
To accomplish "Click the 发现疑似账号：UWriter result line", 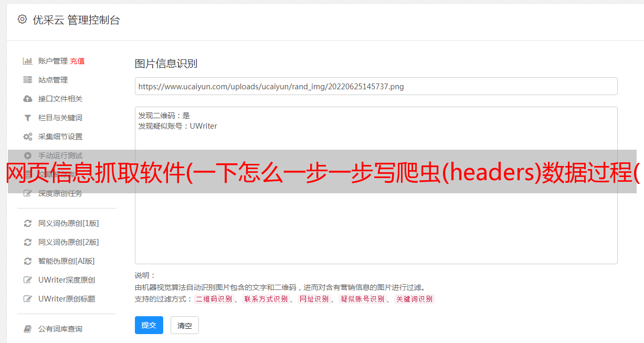I will coord(177,126).
